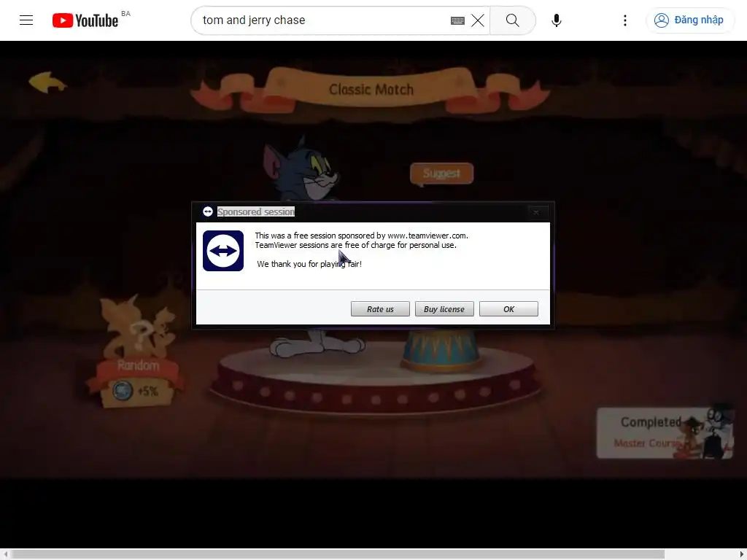Click the TeamViewer title bar icon
747x560 pixels.
click(208, 211)
